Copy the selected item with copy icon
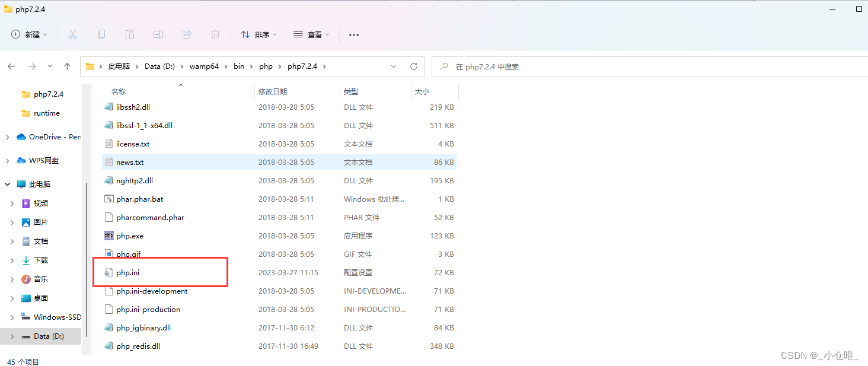868x366 pixels. pyautogui.click(x=101, y=34)
